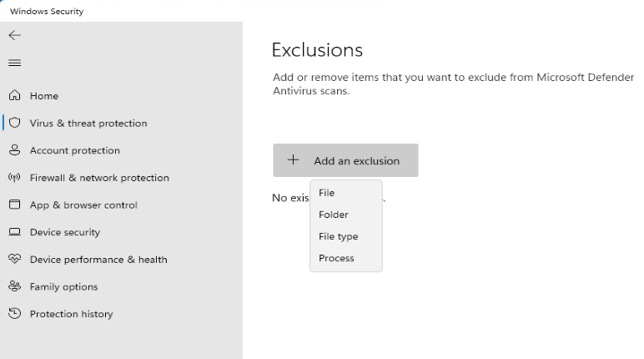Click the back arrow icon
Screen dimensions: 644x359
tap(14, 35)
